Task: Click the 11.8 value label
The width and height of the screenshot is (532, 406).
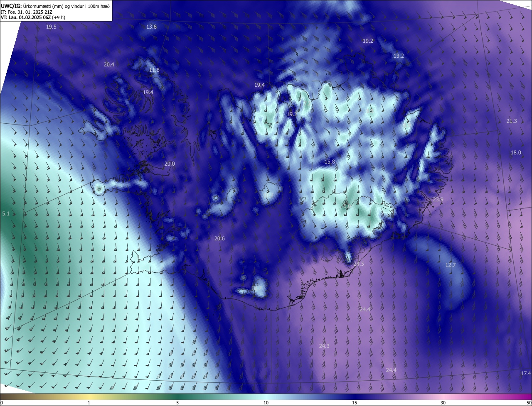Action: tap(154, 70)
